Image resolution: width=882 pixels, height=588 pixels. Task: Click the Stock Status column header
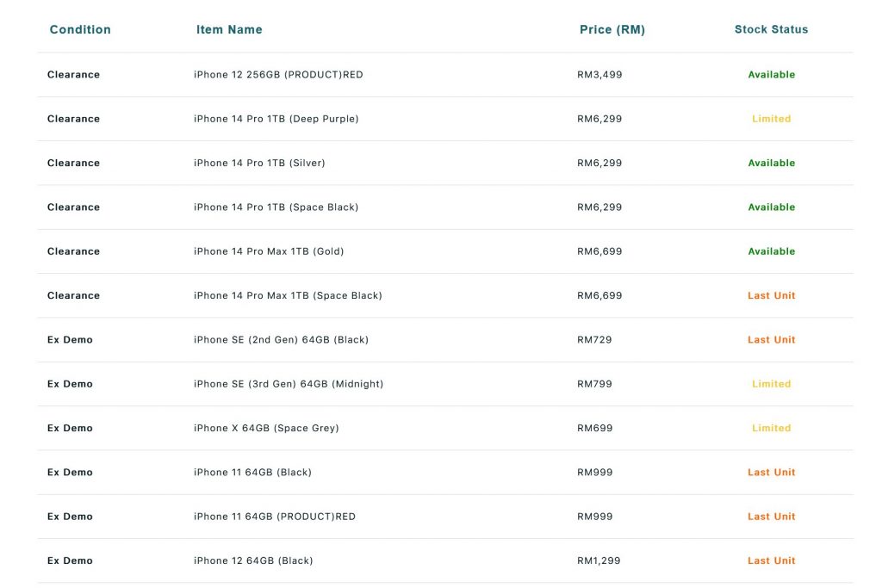(x=771, y=29)
